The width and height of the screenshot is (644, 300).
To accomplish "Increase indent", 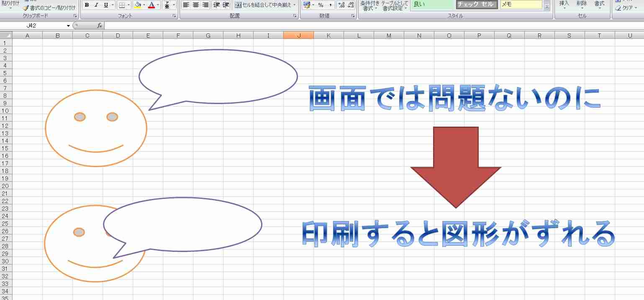I will (226, 5).
